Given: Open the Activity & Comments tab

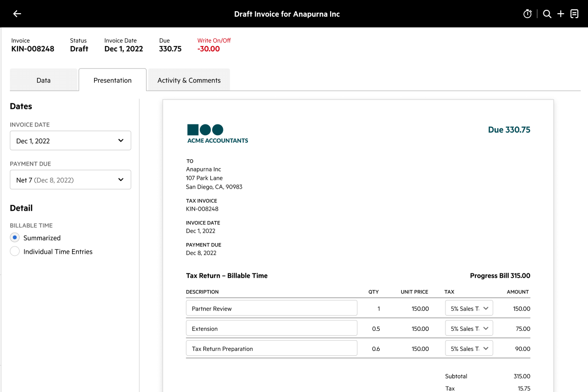Looking at the screenshot, I should point(189,80).
